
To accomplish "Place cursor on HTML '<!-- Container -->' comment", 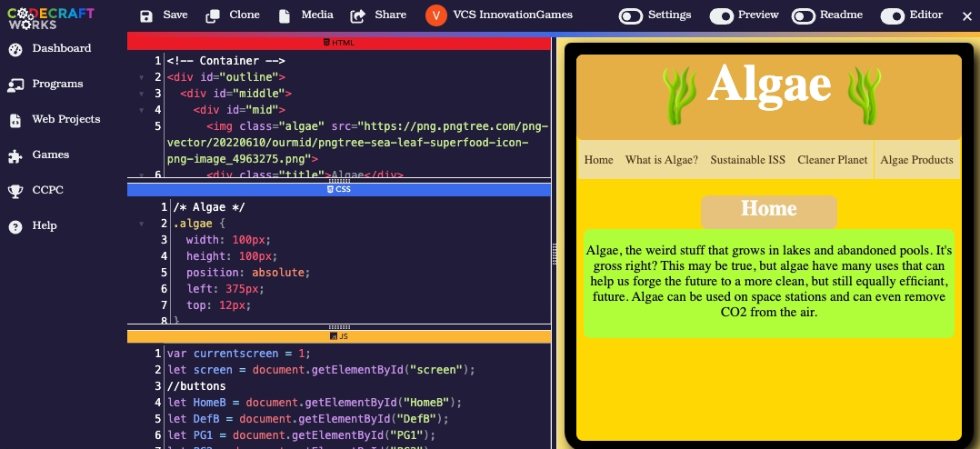I will coord(225,61).
